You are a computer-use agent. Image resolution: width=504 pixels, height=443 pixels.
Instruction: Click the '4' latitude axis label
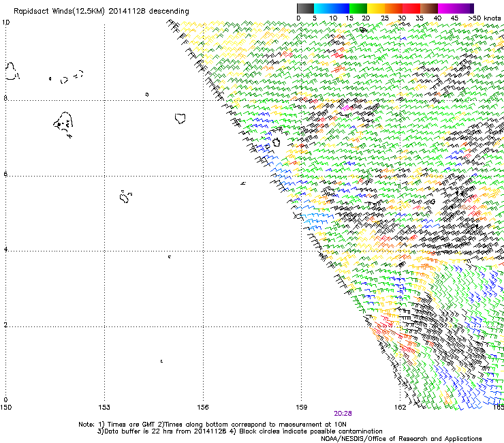coord(5,249)
